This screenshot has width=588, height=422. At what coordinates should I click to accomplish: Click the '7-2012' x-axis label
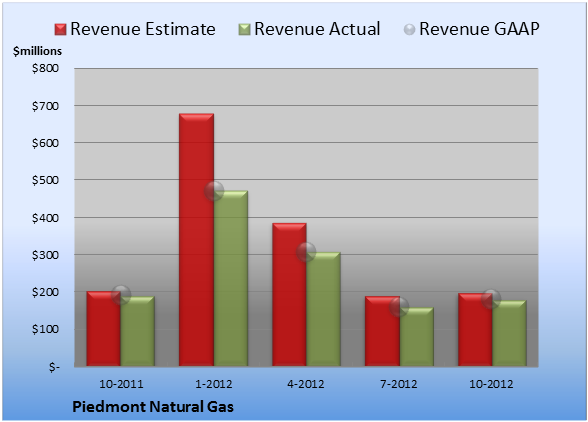coord(399,384)
